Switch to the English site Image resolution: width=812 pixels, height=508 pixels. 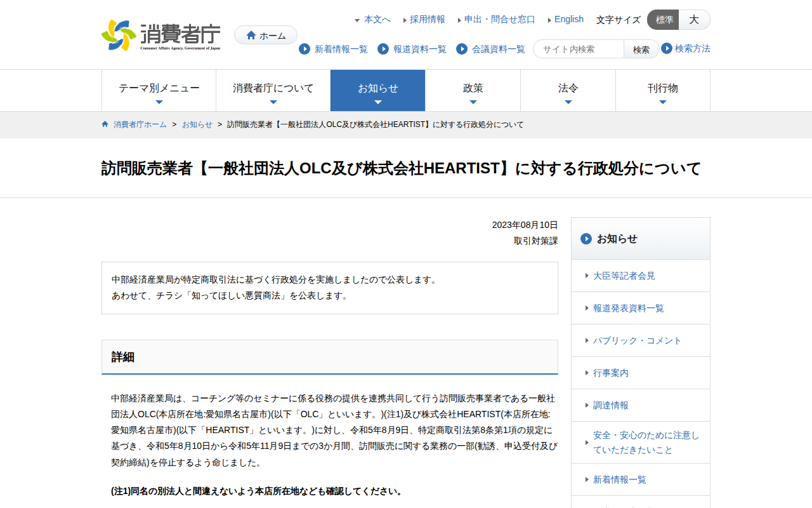pyautogui.click(x=569, y=20)
